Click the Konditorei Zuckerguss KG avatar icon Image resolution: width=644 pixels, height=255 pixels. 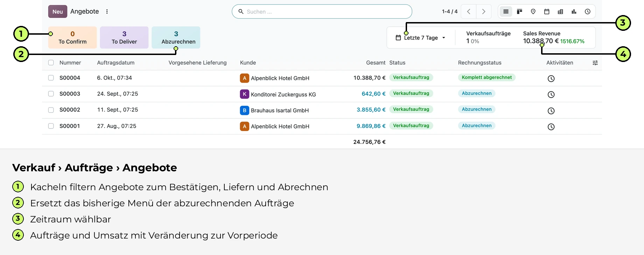pyautogui.click(x=244, y=94)
